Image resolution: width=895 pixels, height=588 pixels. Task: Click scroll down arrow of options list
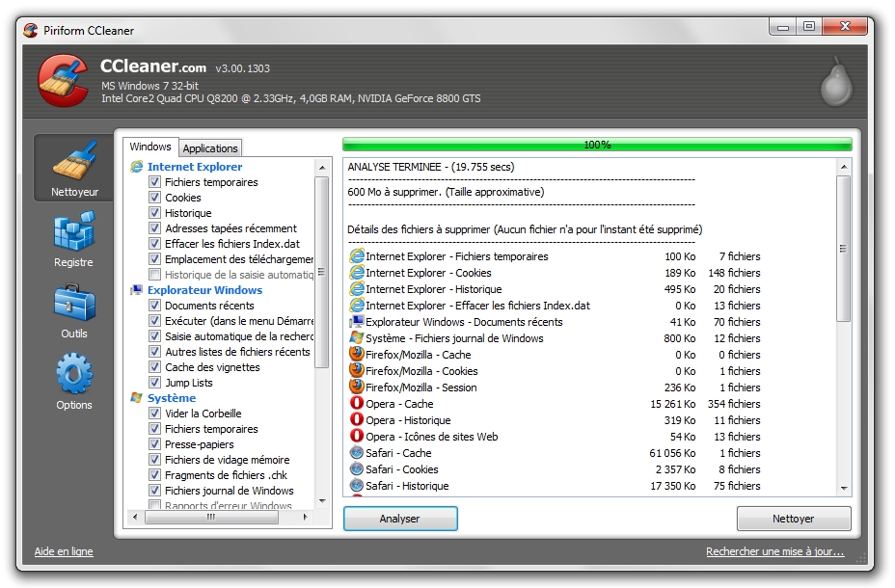(322, 501)
